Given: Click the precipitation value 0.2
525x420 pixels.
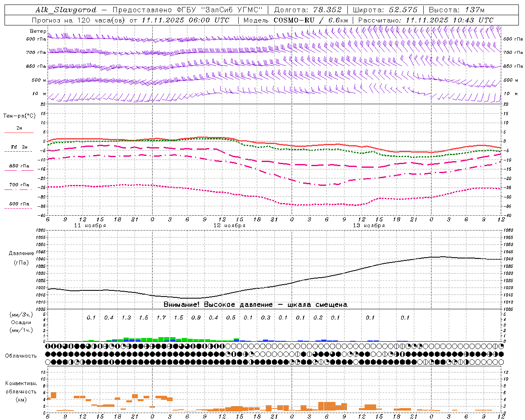Looking at the screenshot, I should 318,318.
